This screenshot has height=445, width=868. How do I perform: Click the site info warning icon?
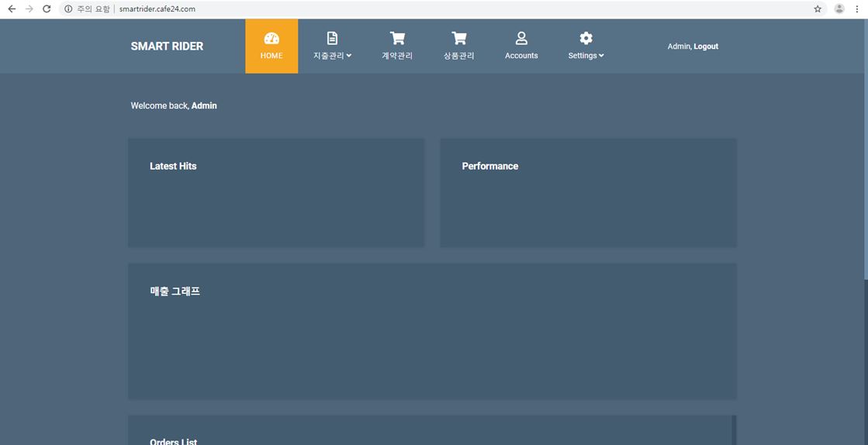point(68,9)
